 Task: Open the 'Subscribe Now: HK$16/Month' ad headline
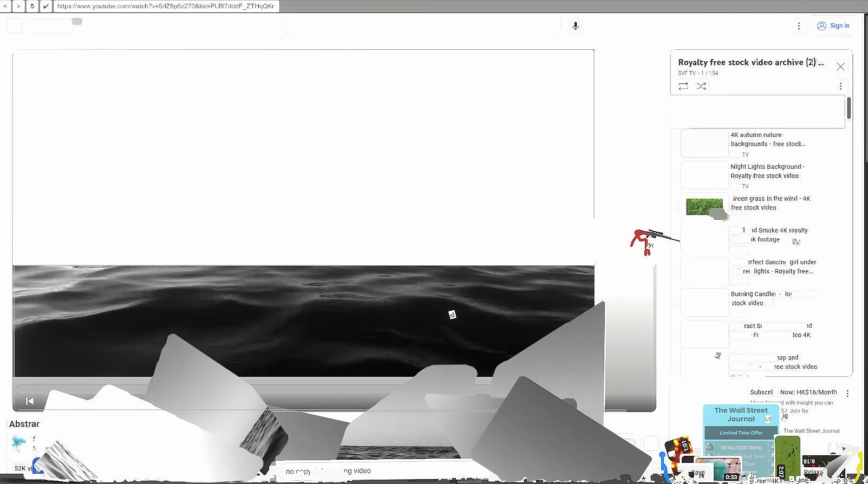[x=793, y=392]
